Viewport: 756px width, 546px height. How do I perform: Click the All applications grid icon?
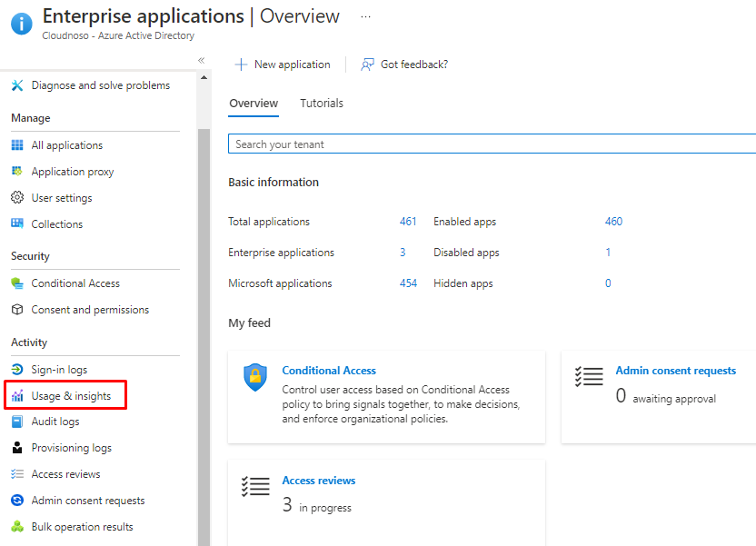pyautogui.click(x=17, y=145)
